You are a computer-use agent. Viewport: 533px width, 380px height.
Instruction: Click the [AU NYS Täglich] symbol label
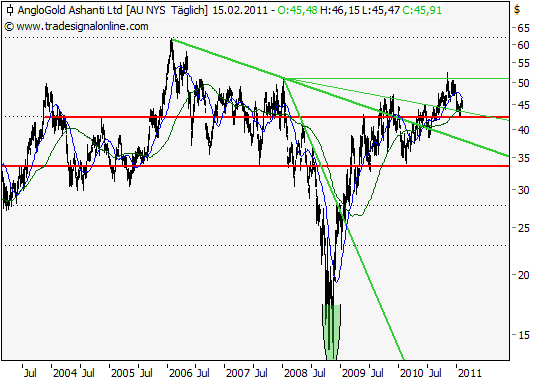[166, 10]
